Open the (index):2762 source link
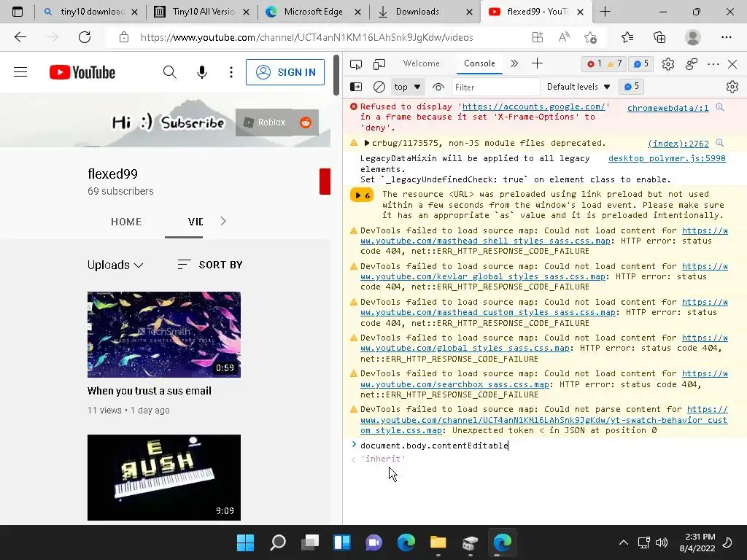Viewport: 747px width, 560px height. pos(678,144)
